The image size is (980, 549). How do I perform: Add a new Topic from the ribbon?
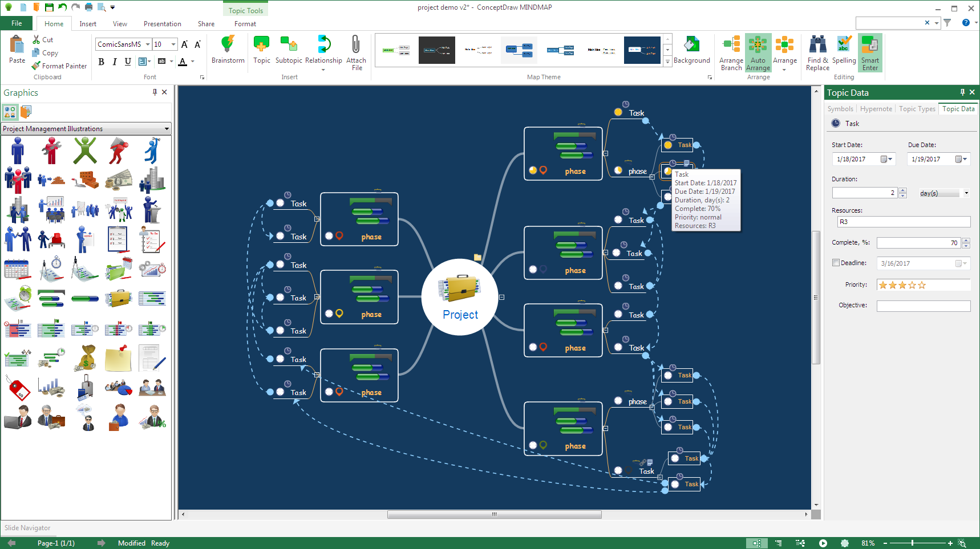point(261,50)
